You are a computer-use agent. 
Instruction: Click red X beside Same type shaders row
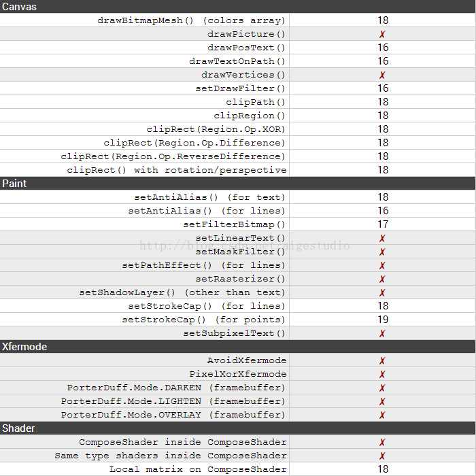click(x=382, y=456)
